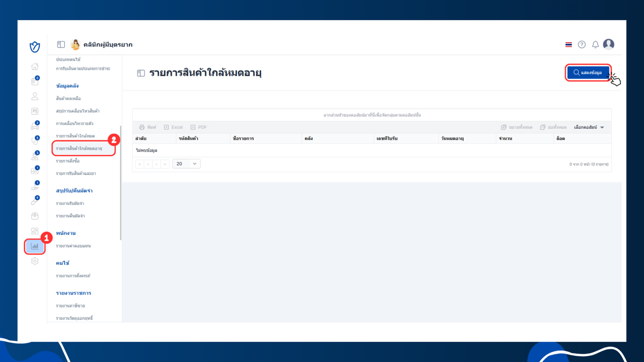The width and height of the screenshot is (644, 362).
Task: Go to the last page of the table
Action: [165, 164]
